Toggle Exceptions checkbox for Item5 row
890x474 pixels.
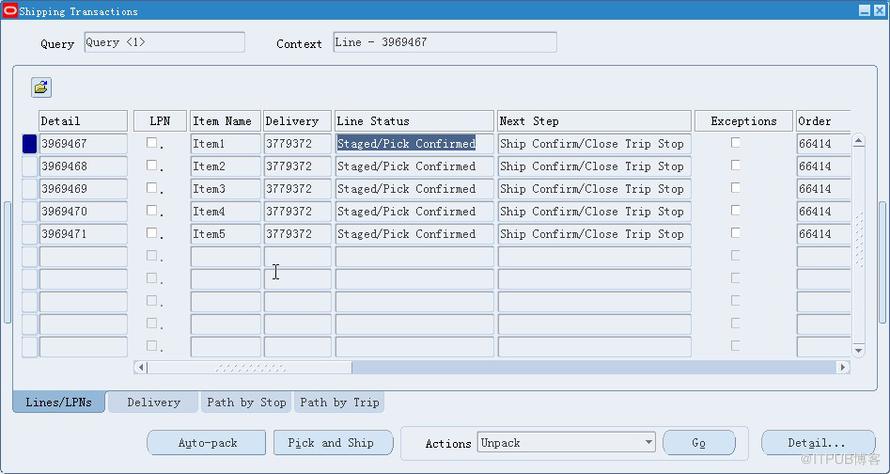[x=736, y=233]
